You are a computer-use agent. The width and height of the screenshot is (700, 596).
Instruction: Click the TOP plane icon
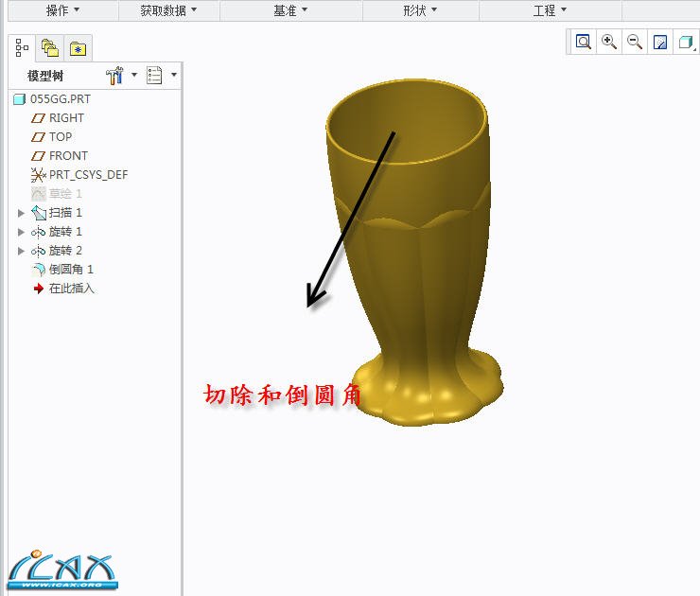point(38,137)
